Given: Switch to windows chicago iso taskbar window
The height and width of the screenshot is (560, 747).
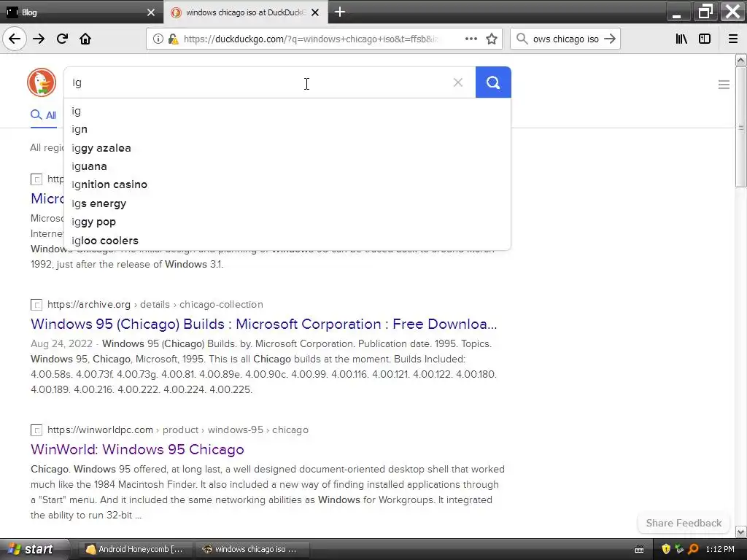Looking at the screenshot, I should click(252, 549).
